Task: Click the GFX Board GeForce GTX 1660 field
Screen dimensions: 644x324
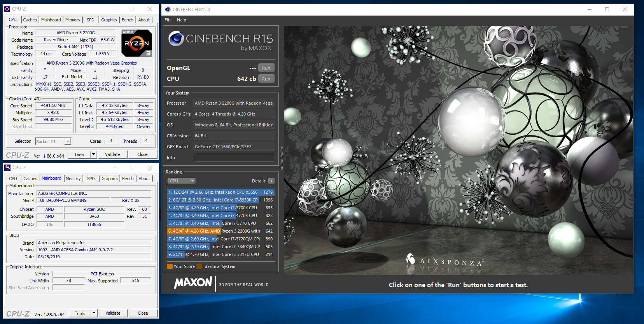Action: pyautogui.click(x=234, y=147)
